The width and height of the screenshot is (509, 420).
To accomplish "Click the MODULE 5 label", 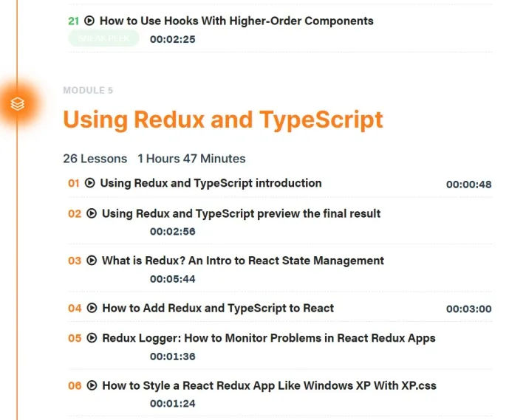I will point(88,90).
